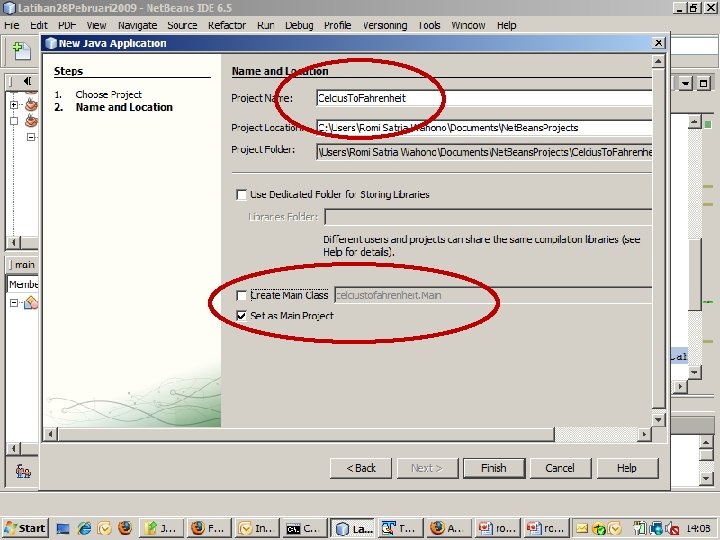
Task: Click the network connection system tray icon
Action: pyautogui.click(x=657, y=529)
